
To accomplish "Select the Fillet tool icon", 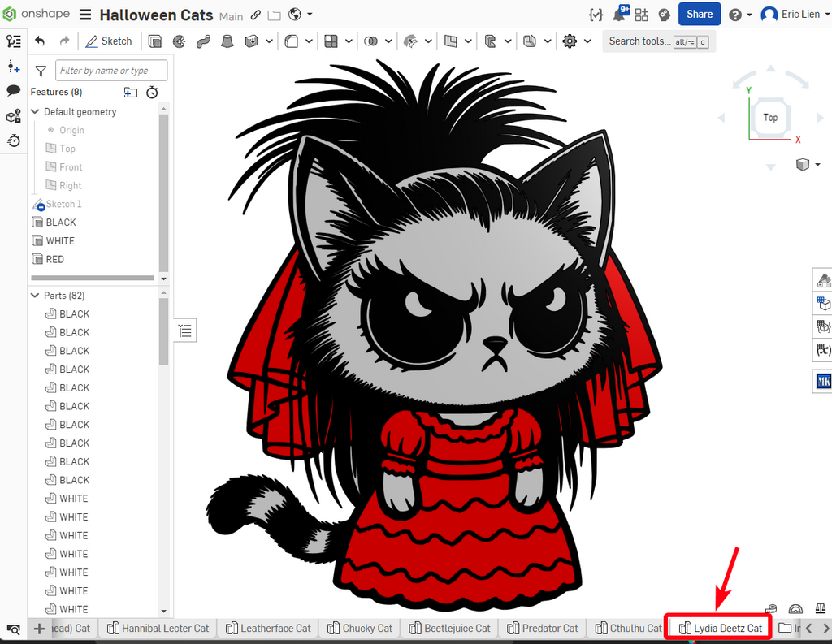I will (x=292, y=41).
